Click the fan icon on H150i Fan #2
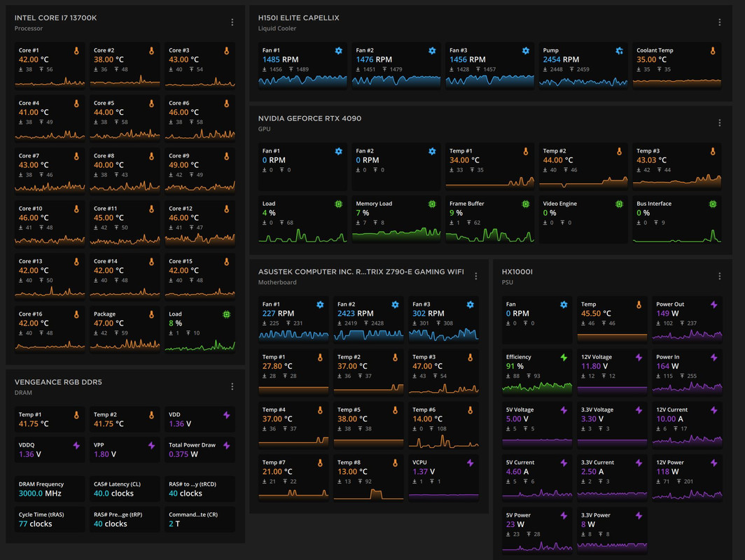This screenshot has width=745, height=560. click(x=432, y=51)
